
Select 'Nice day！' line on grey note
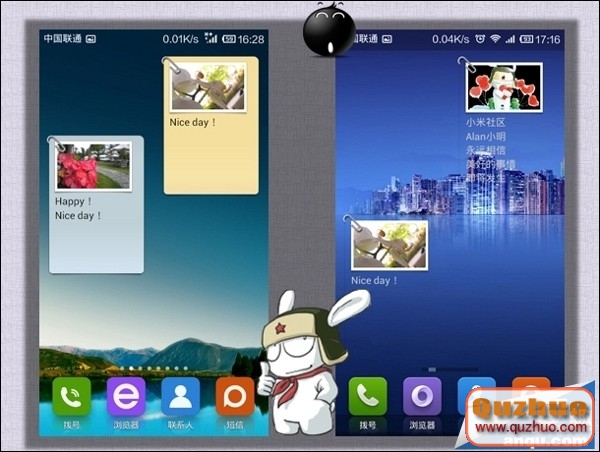pyautogui.click(x=78, y=215)
